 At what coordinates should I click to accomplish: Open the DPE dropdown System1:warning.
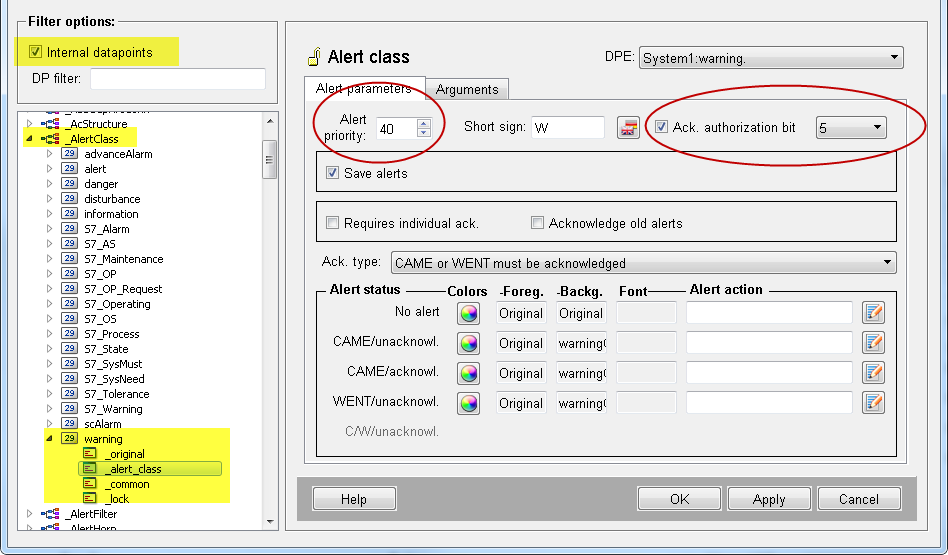pyautogui.click(x=770, y=59)
